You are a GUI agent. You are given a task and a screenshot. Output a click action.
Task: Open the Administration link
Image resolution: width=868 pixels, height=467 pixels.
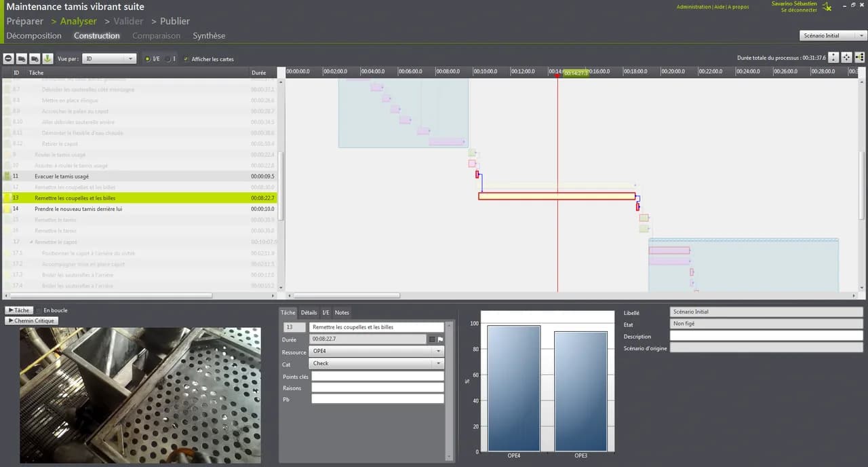tap(694, 7)
